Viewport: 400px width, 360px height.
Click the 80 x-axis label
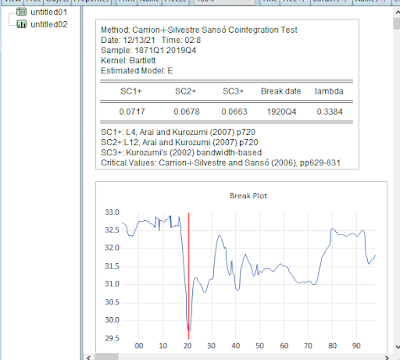tap(332, 346)
